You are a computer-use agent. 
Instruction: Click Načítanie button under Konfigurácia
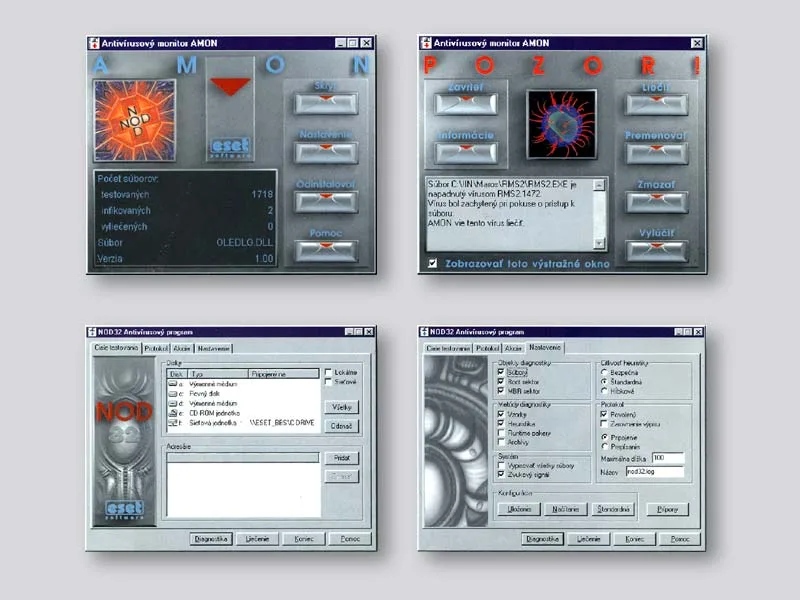565,509
